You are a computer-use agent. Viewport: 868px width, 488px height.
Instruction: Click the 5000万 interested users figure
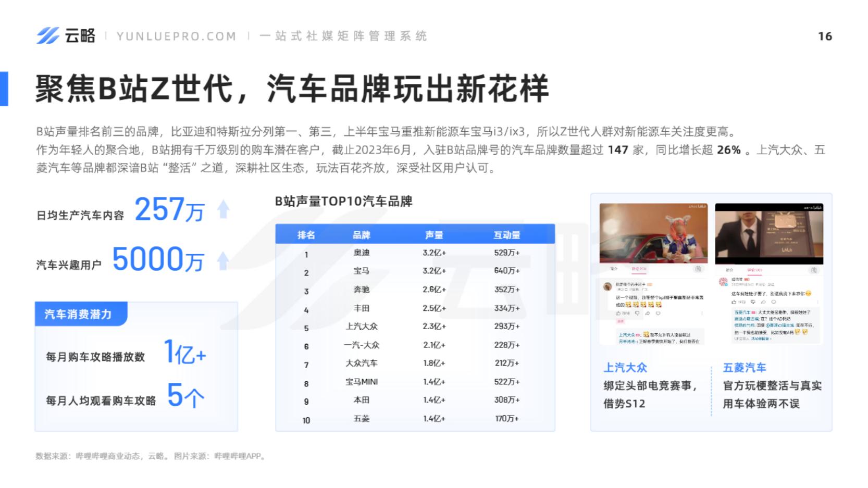point(158,259)
